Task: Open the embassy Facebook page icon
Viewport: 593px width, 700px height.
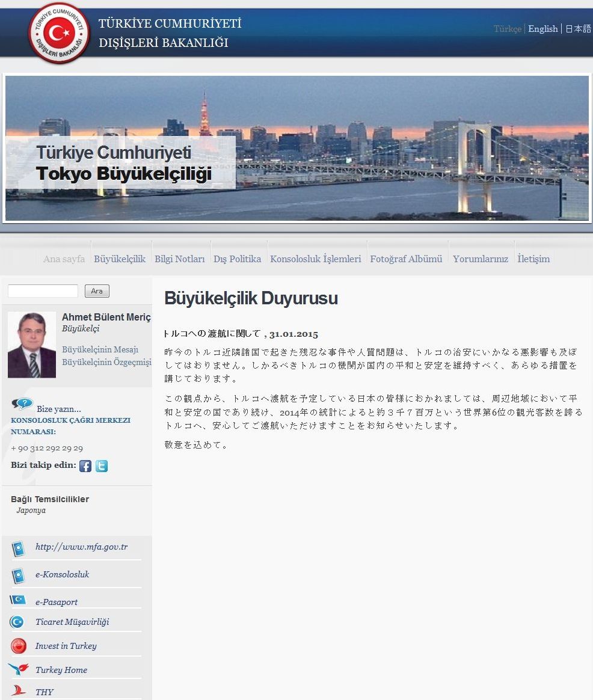Action: coord(85,466)
